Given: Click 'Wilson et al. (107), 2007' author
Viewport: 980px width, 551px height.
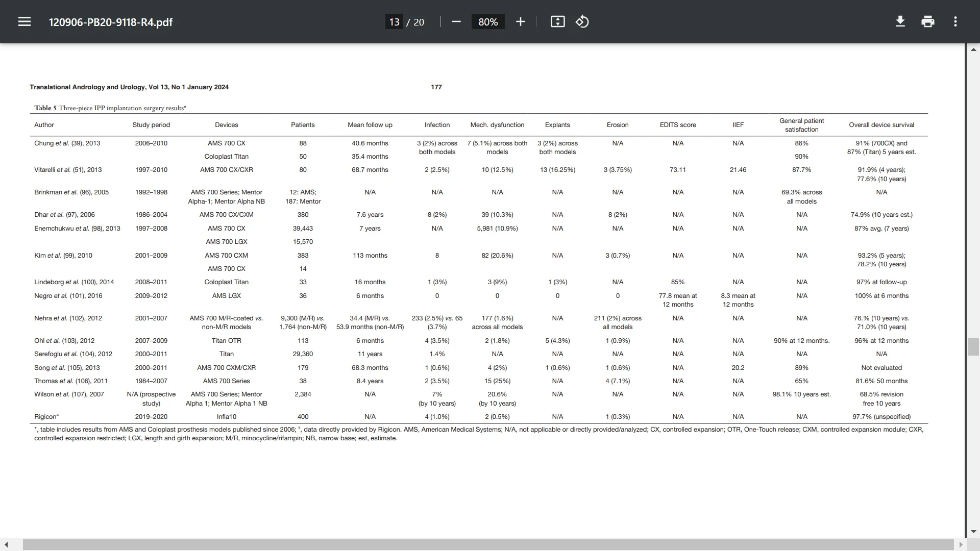Looking at the screenshot, I should (x=69, y=394).
